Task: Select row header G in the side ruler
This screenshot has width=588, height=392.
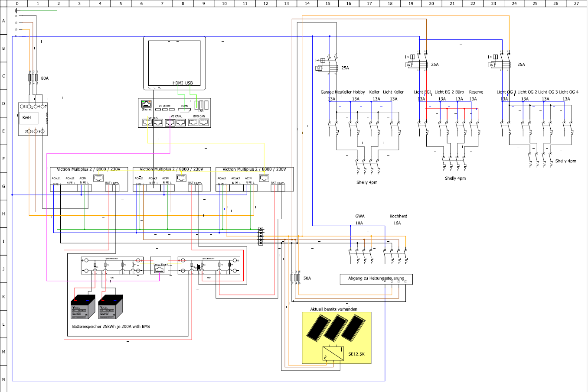Action: tap(3, 186)
